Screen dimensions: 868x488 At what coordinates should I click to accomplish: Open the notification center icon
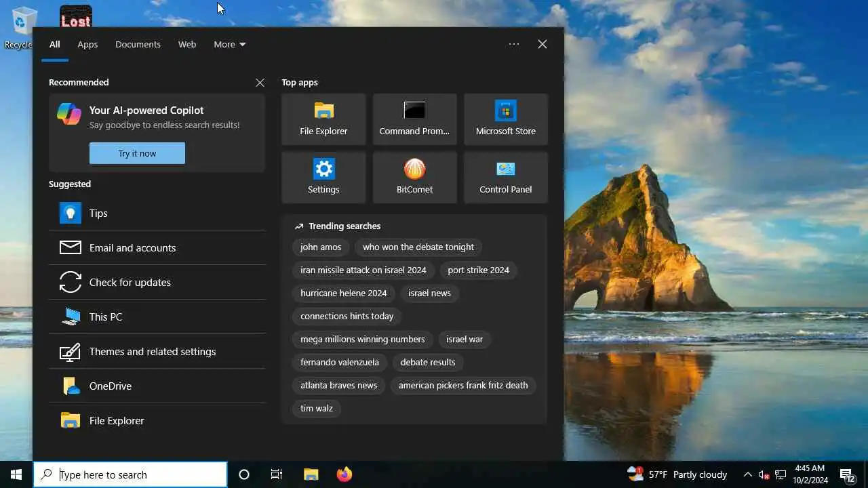pyautogui.click(x=847, y=474)
